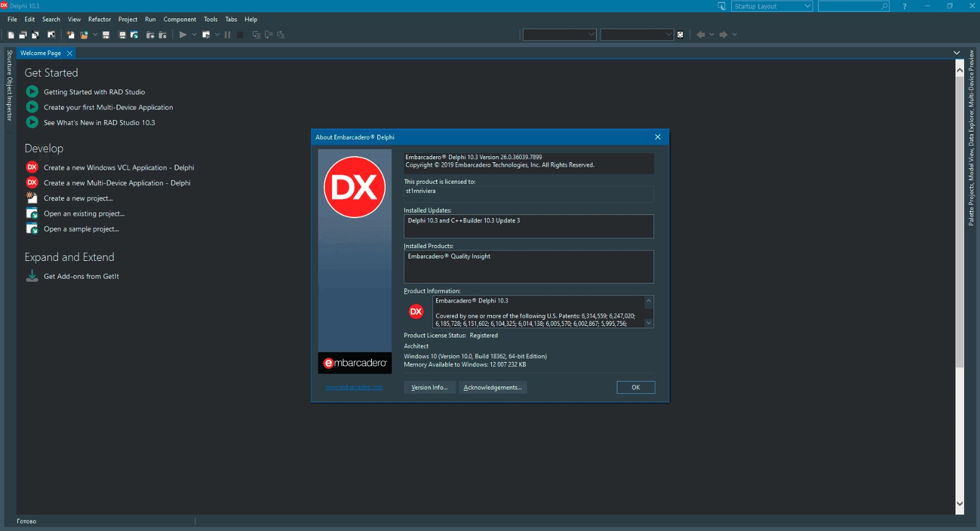Click Version Info button in About dialog
This screenshot has height=531, width=980.
point(429,387)
